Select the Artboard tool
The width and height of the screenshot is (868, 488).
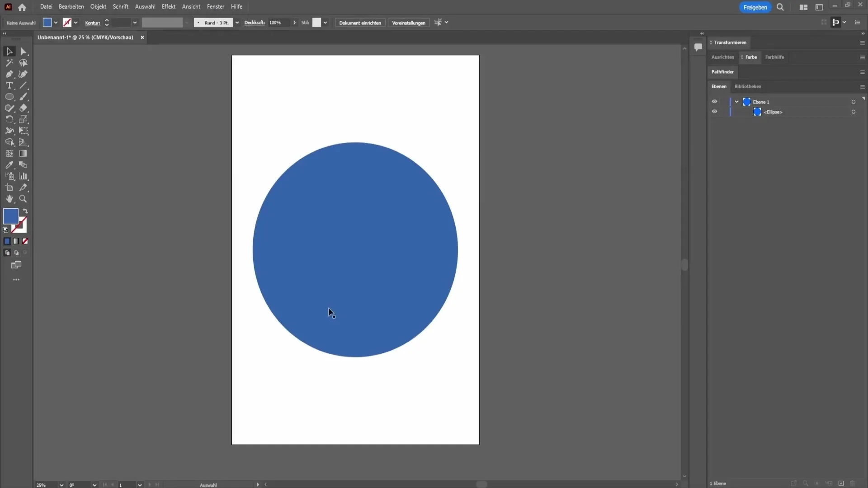point(9,188)
